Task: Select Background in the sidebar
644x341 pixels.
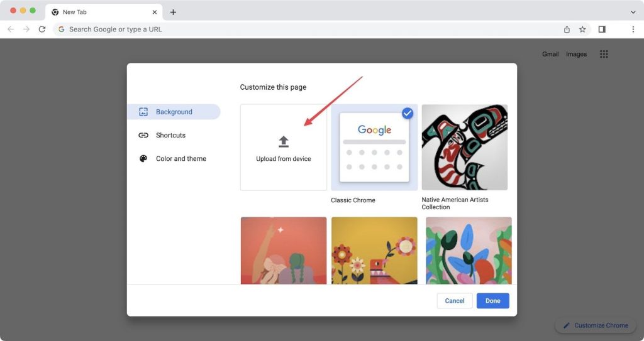Action: (174, 112)
